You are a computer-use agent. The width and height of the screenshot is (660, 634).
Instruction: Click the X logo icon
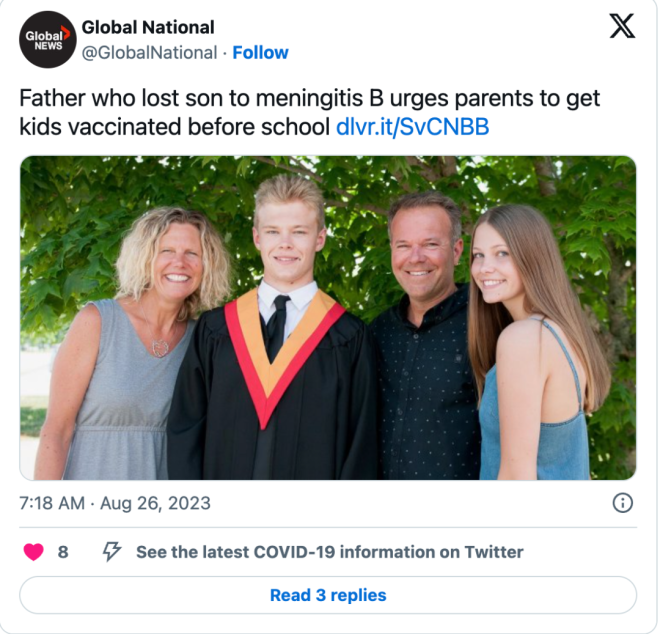[x=622, y=26]
